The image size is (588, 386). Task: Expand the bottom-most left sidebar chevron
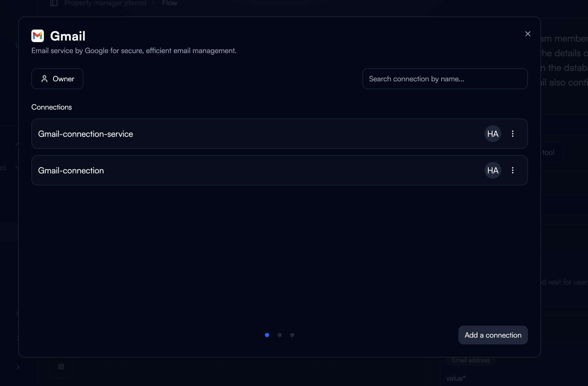[18, 367]
